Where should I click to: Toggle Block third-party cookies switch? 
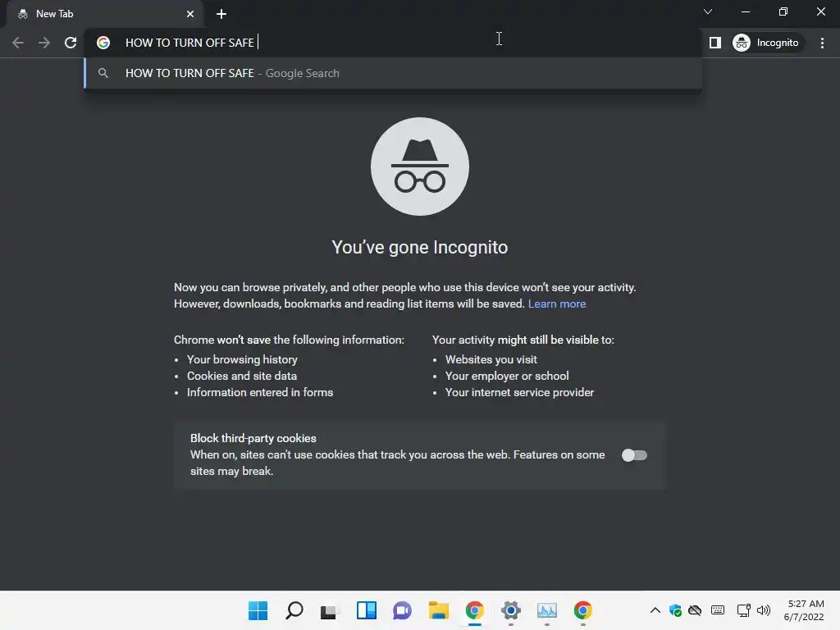tap(634, 455)
